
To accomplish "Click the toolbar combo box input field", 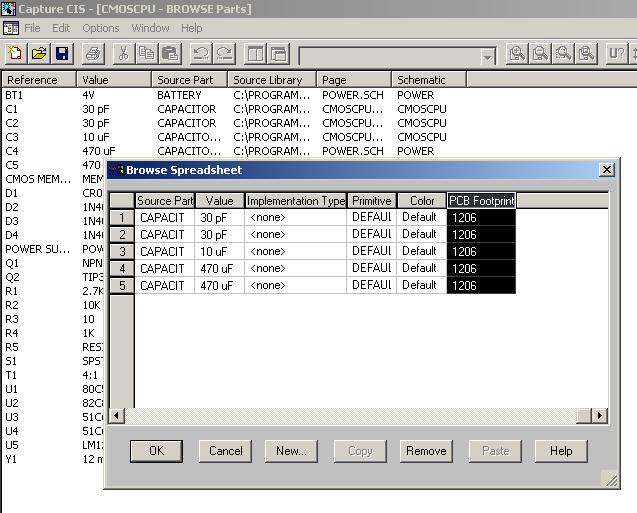I will point(389,57).
